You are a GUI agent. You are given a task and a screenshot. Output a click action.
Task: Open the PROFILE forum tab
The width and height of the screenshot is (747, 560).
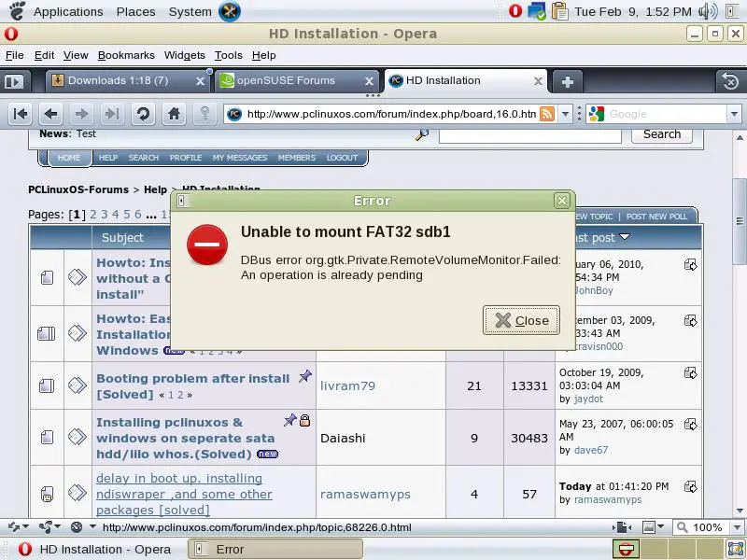tap(185, 158)
